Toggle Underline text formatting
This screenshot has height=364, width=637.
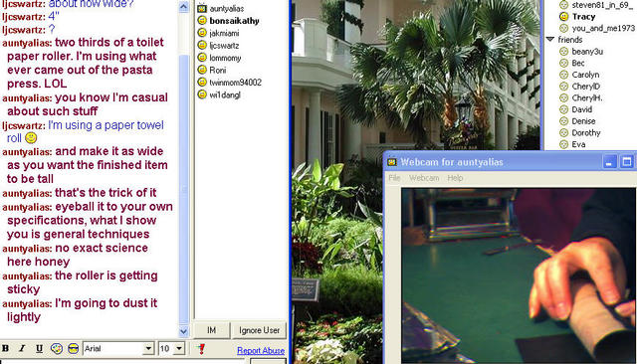[39, 348]
